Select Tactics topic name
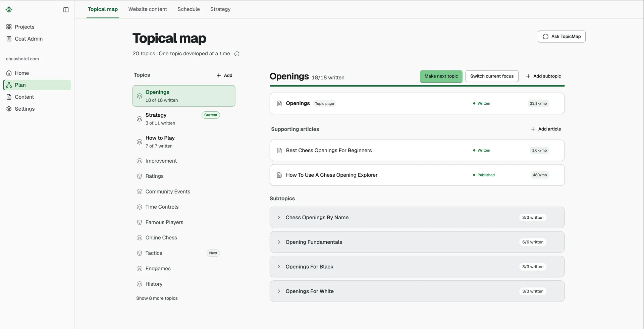This screenshot has width=644, height=329. pyautogui.click(x=154, y=253)
